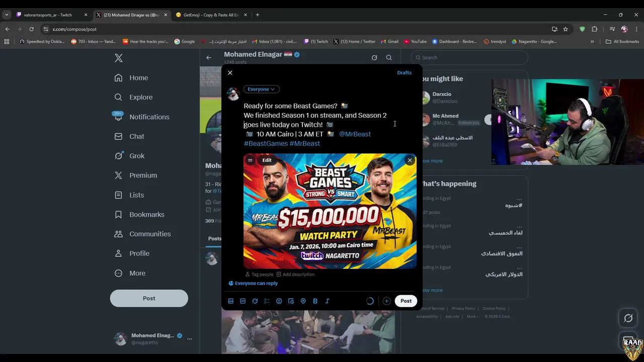Open Speedtest by Ookla bookmark
This screenshot has height=362, width=644.
[42, 42]
